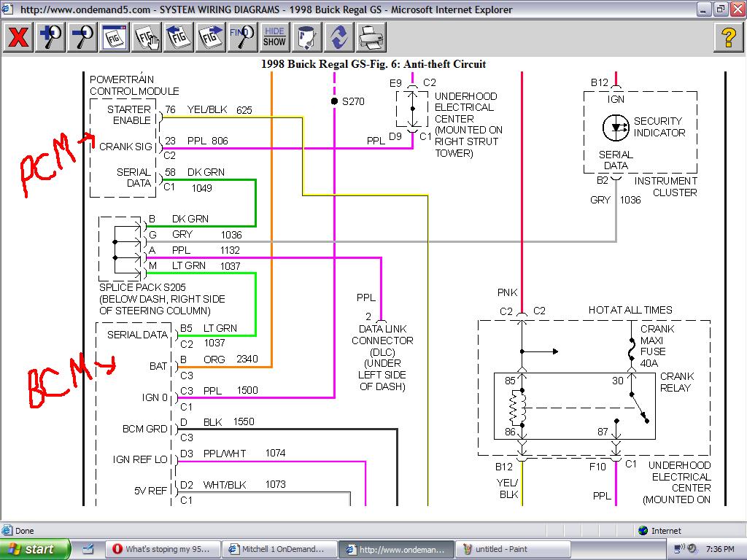The image size is (747, 560).
Task: Click the blue refresh arrows icon
Action: click(x=338, y=36)
